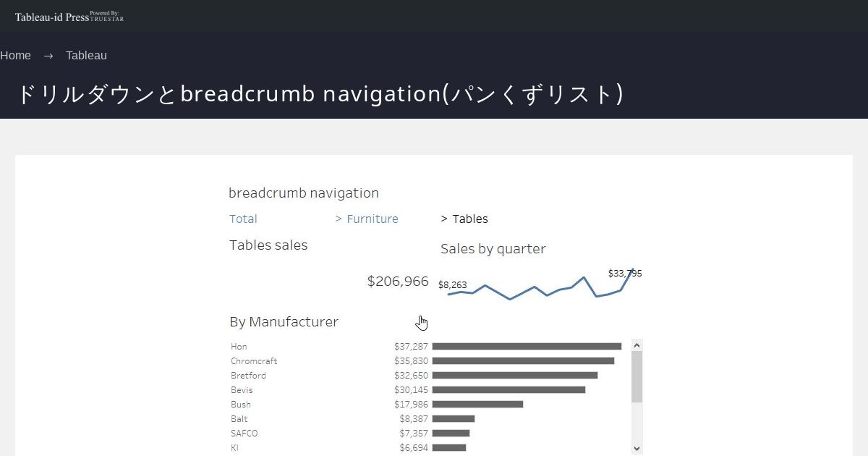
Task: Select Total in breadcrumb navigation
Action: (x=243, y=219)
